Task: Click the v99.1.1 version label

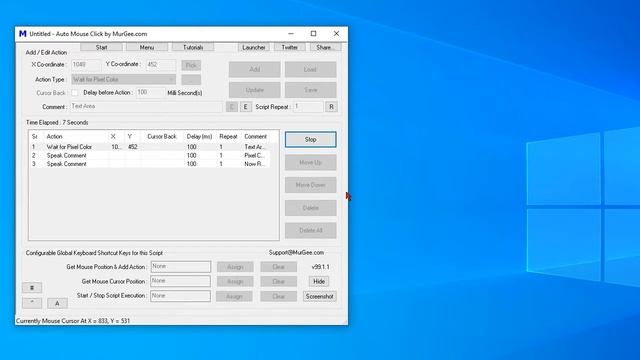Action: (320, 267)
